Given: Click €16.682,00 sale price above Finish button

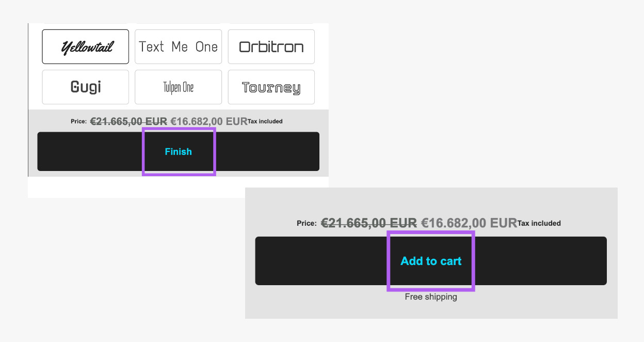Looking at the screenshot, I should pos(208,121).
